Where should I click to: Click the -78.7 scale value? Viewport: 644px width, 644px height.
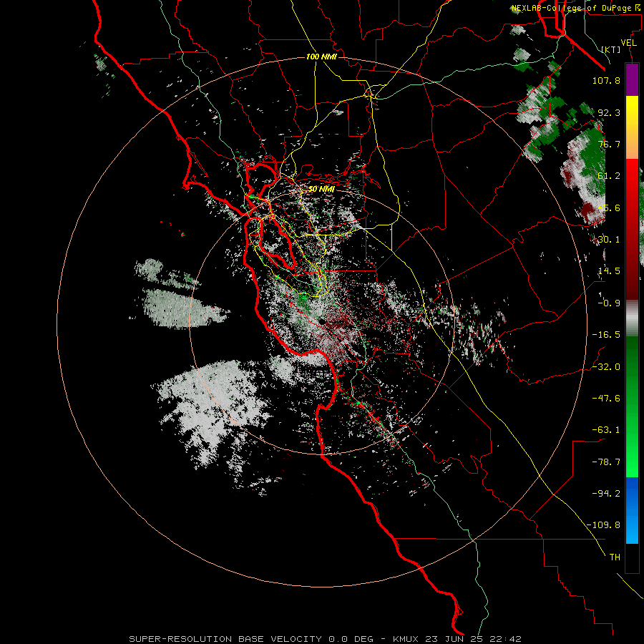coord(606,462)
